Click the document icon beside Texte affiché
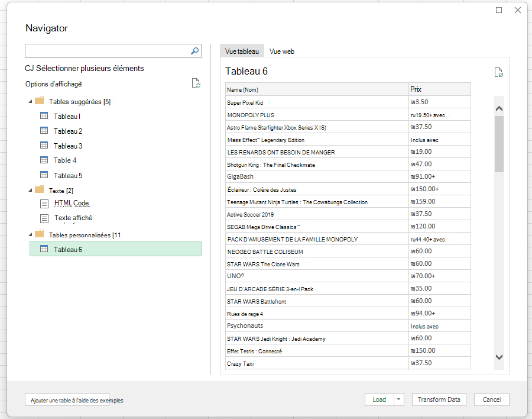The height and width of the screenshot is (419, 532). [44, 218]
